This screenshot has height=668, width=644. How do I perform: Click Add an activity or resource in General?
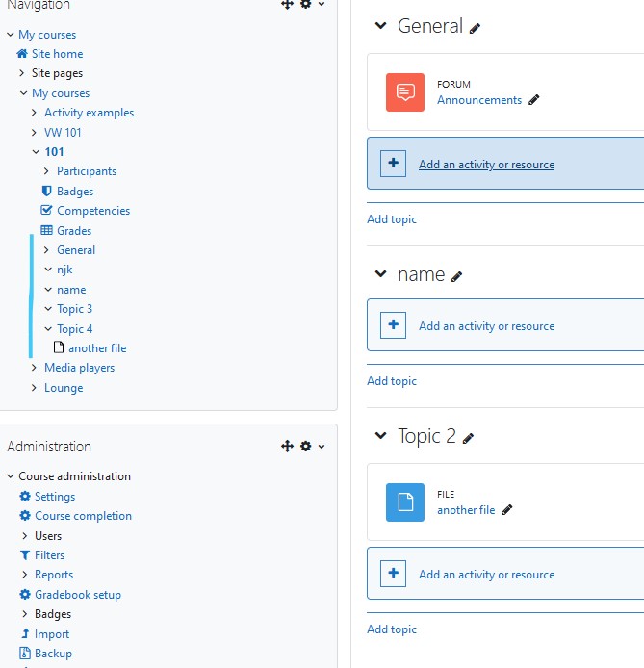tap(486, 165)
